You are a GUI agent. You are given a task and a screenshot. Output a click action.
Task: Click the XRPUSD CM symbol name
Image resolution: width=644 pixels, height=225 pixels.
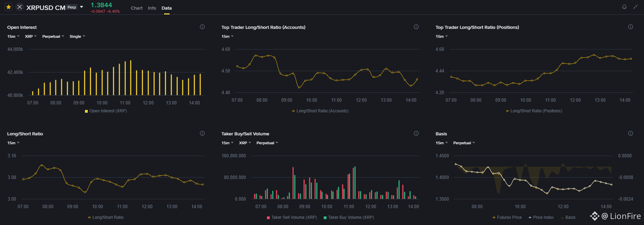pos(46,8)
